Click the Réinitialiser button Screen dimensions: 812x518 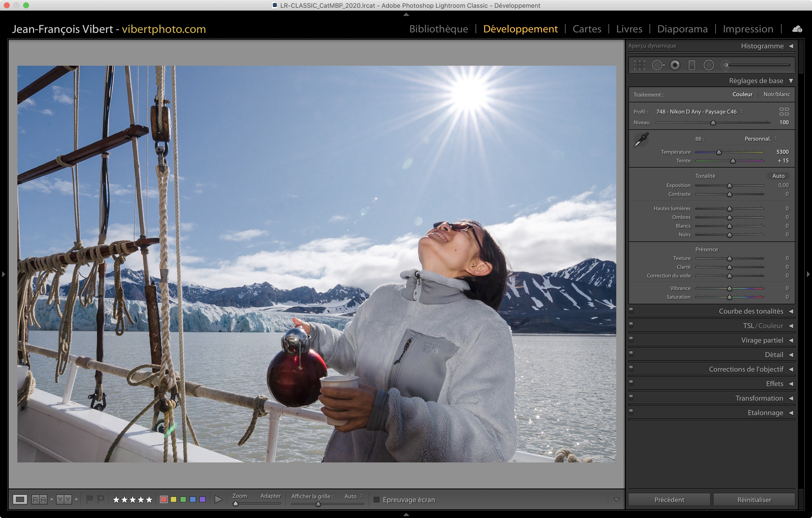click(754, 499)
